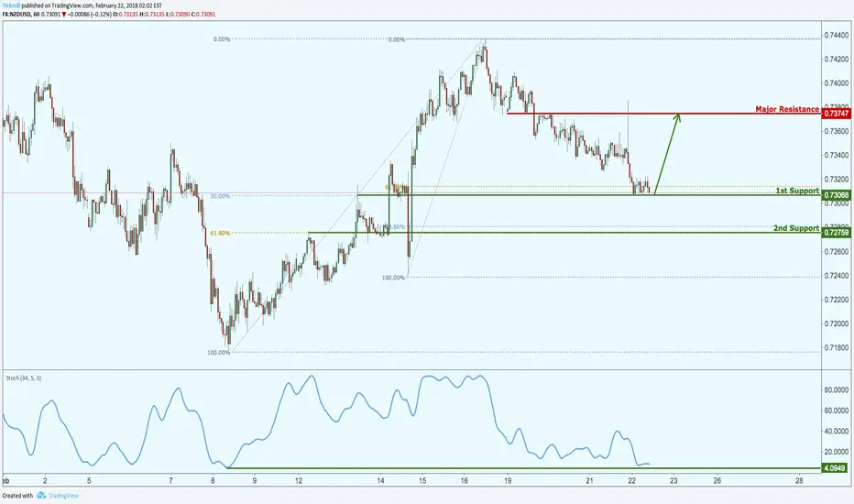Click the gold 61.80% Fibonacci label
Screen dimensions: 854x504
coord(220,233)
